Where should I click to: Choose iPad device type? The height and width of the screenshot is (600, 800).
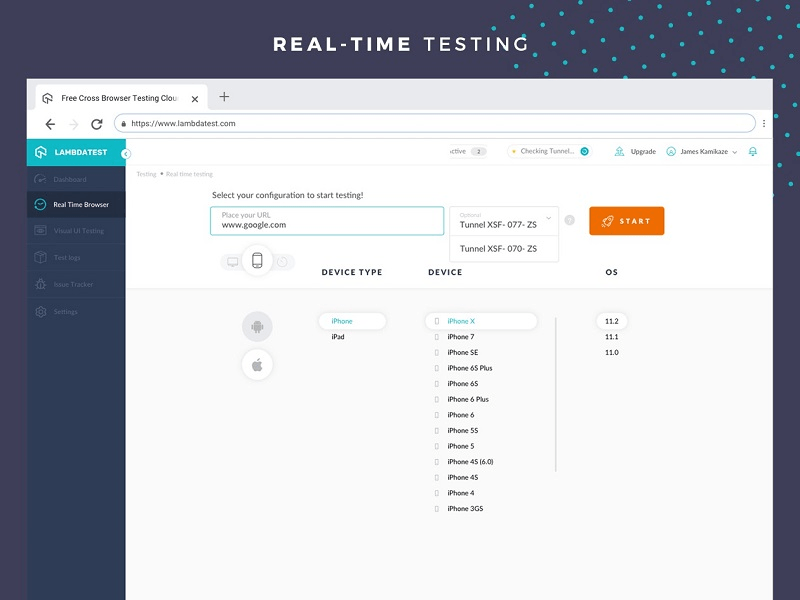coord(338,337)
